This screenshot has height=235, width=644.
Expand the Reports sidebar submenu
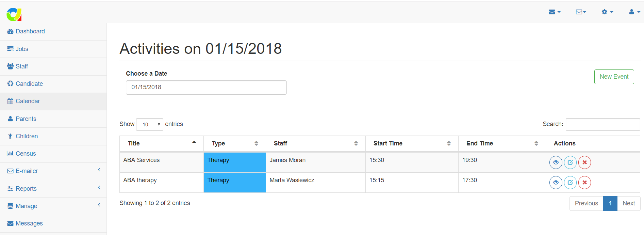click(x=53, y=189)
